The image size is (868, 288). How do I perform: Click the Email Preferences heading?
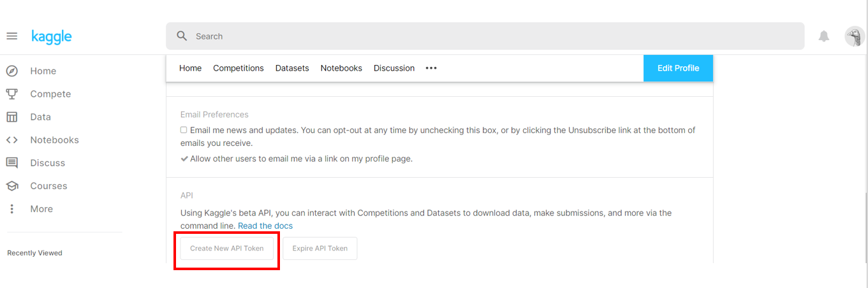(214, 115)
